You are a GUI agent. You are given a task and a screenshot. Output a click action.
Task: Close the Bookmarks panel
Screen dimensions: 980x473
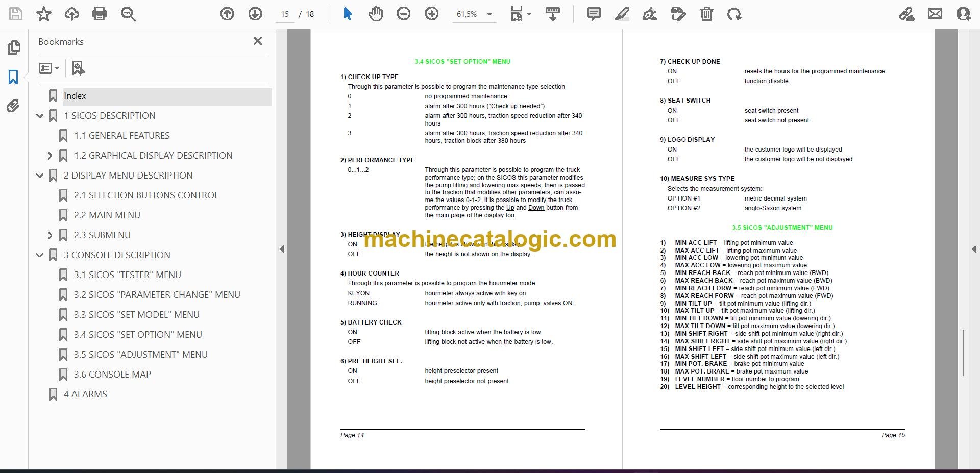(258, 41)
